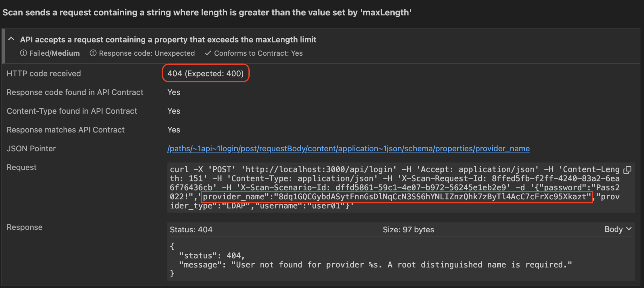The height and width of the screenshot is (288, 644).
Task: Copy the curl request using the copy icon
Action: [627, 169]
